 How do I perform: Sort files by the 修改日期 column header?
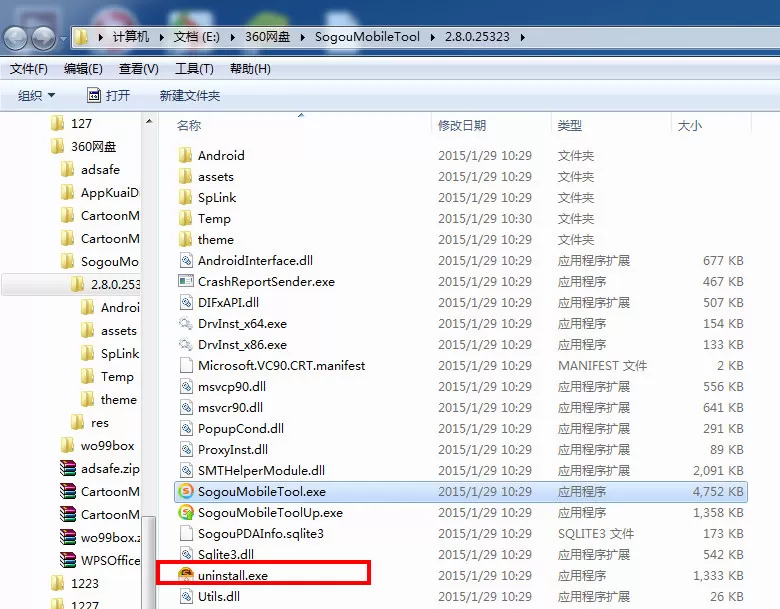pyautogui.click(x=491, y=125)
